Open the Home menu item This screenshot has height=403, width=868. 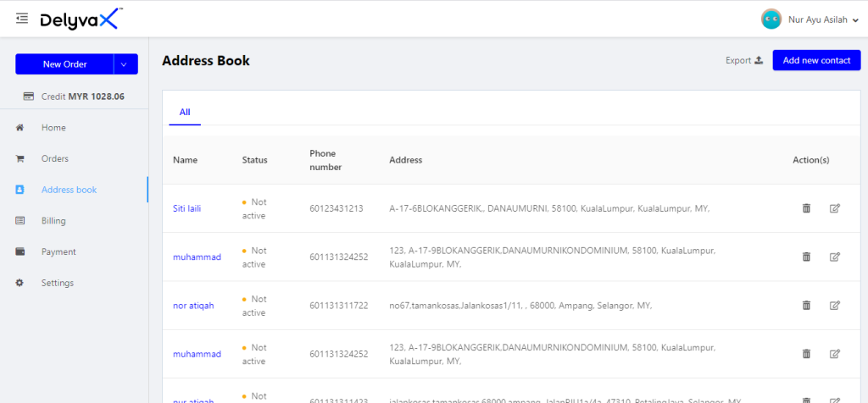pyautogui.click(x=53, y=128)
